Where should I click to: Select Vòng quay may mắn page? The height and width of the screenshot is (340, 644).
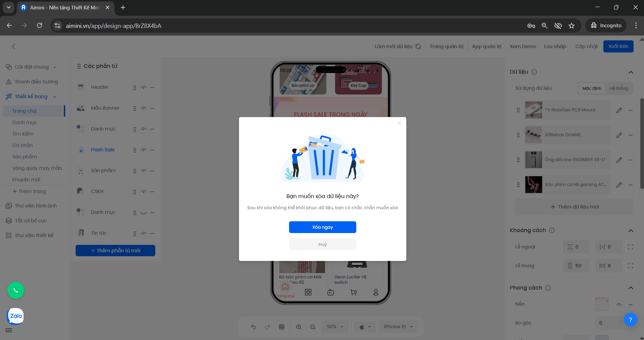[x=37, y=168]
